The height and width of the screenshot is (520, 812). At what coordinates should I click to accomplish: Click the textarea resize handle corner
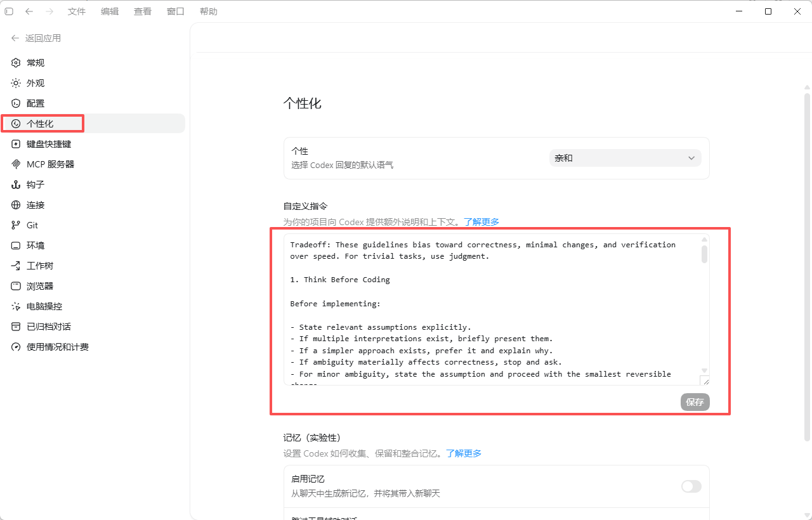click(705, 380)
